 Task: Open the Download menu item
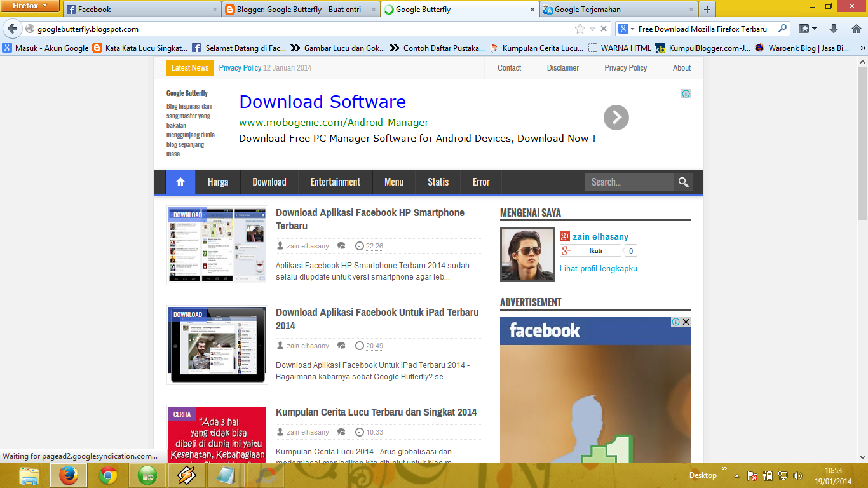click(x=269, y=182)
